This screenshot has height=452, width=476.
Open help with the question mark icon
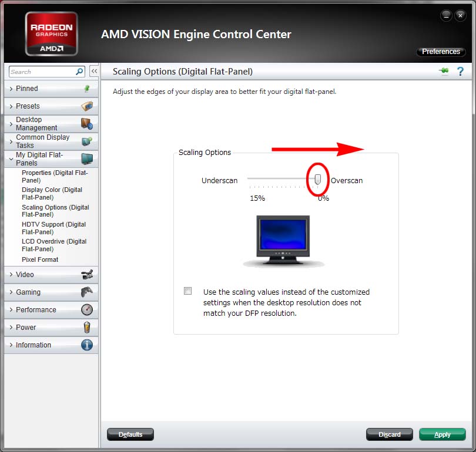(x=460, y=72)
